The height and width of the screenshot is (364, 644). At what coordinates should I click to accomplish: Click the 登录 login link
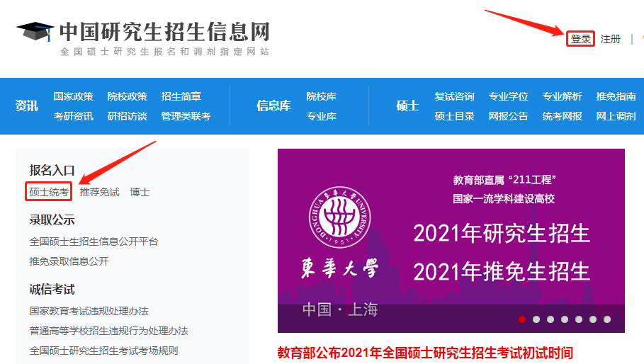(581, 39)
